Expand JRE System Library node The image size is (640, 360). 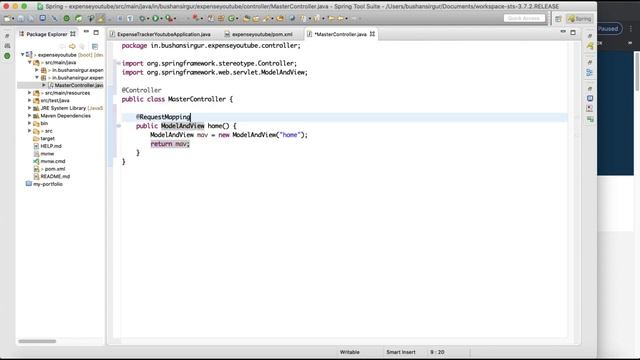click(29, 108)
